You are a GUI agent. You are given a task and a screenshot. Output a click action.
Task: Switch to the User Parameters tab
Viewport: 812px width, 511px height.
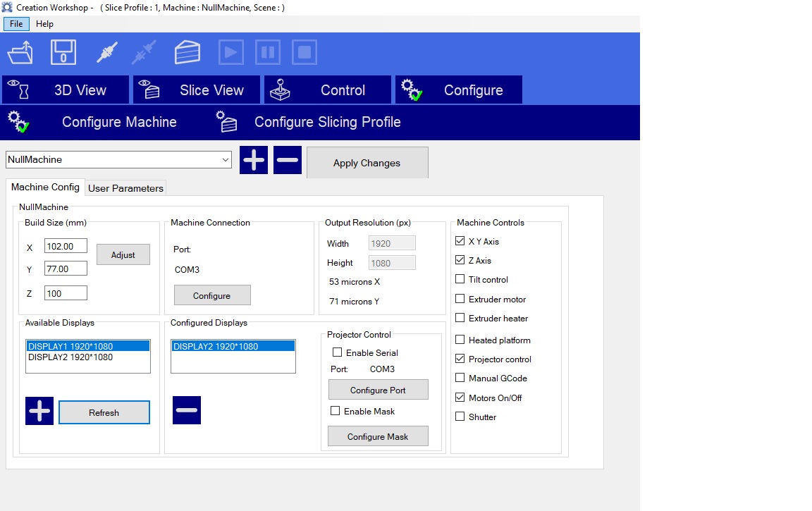[125, 188]
